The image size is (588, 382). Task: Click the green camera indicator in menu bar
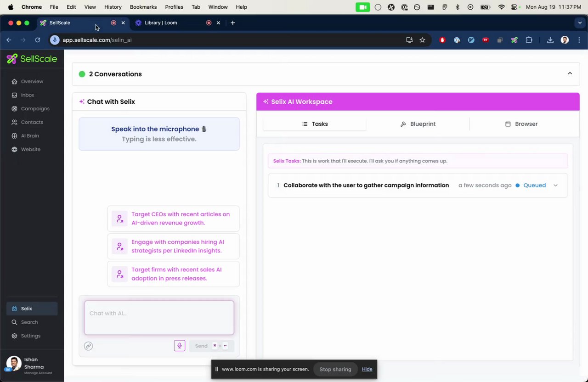pos(362,7)
